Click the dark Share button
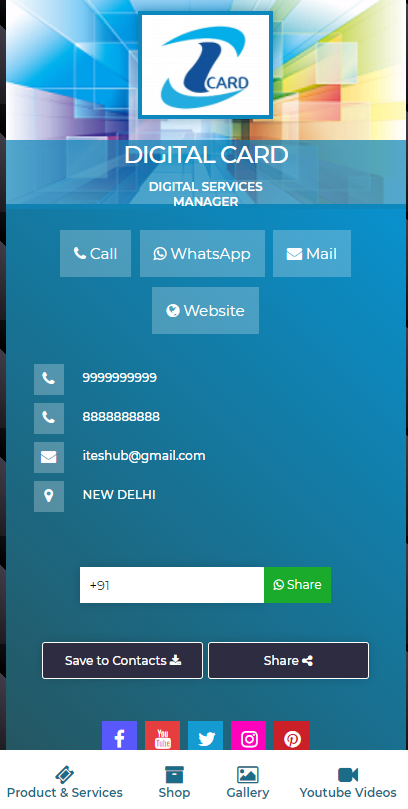The width and height of the screenshot is (408, 809). pos(288,660)
